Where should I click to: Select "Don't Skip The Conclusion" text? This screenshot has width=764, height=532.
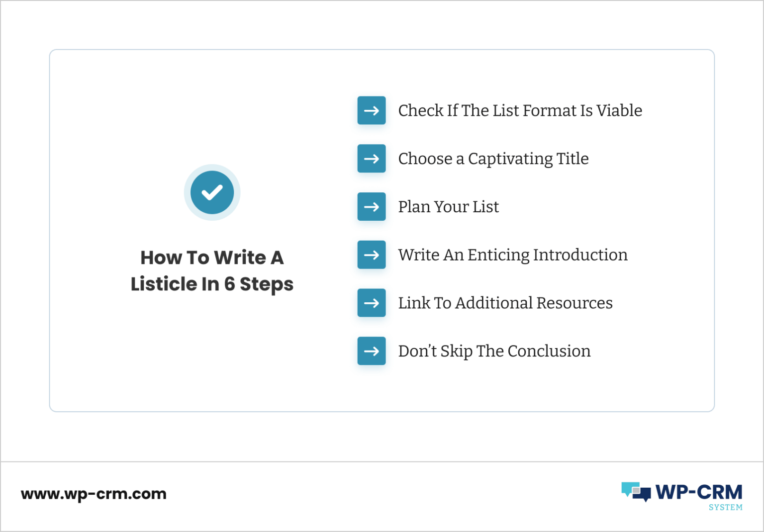(494, 352)
